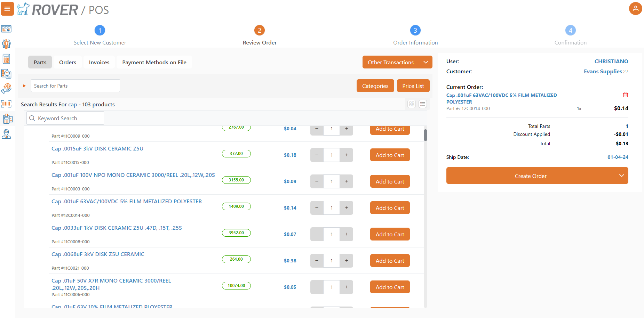Expand the Create Order dropdown arrow
This screenshot has width=644, height=318.
(x=622, y=176)
